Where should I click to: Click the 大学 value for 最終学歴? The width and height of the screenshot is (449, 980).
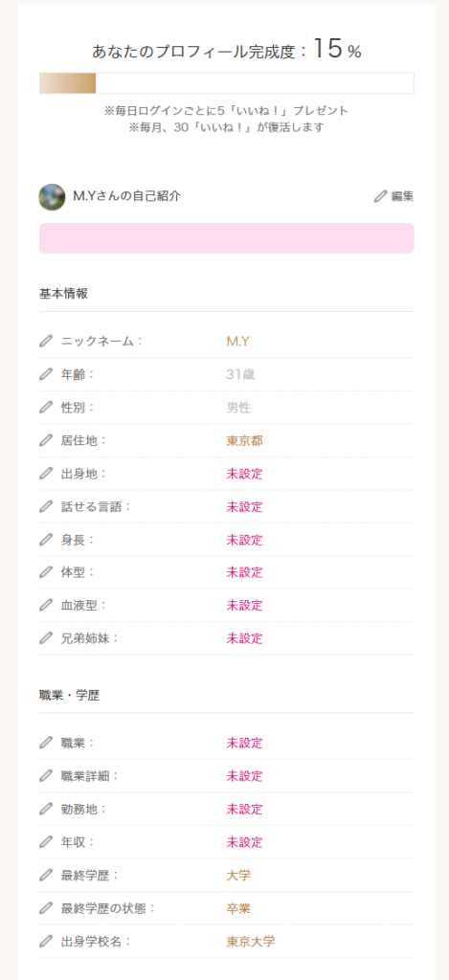[238, 875]
